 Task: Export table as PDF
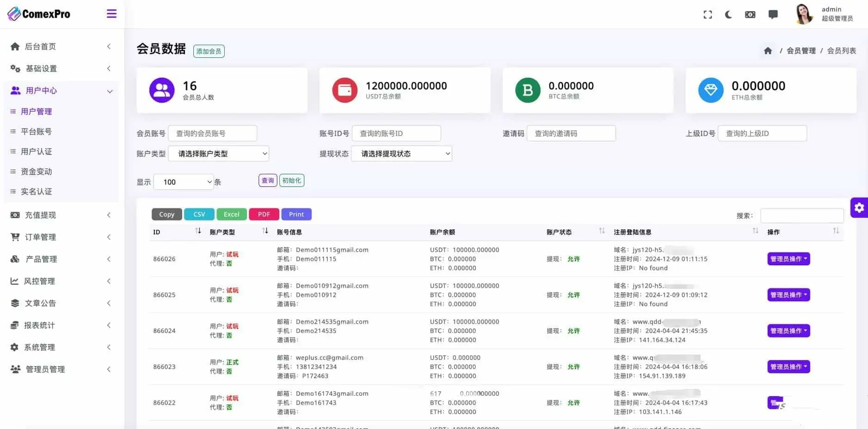pos(264,214)
